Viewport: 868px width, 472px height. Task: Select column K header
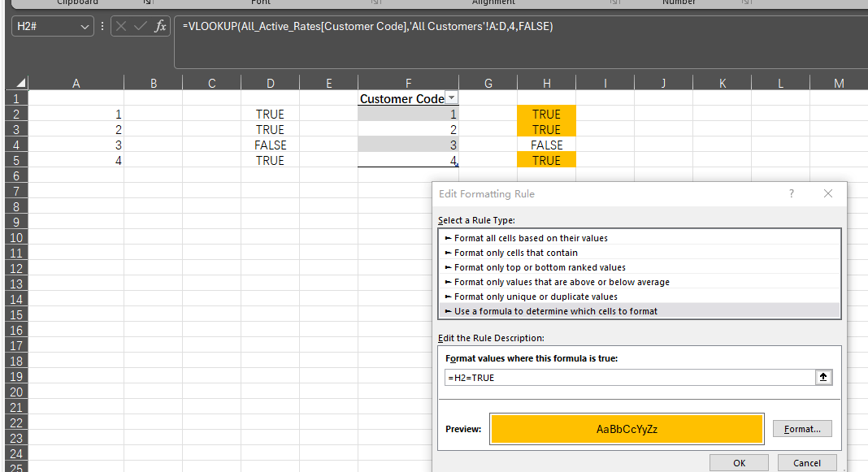point(722,83)
